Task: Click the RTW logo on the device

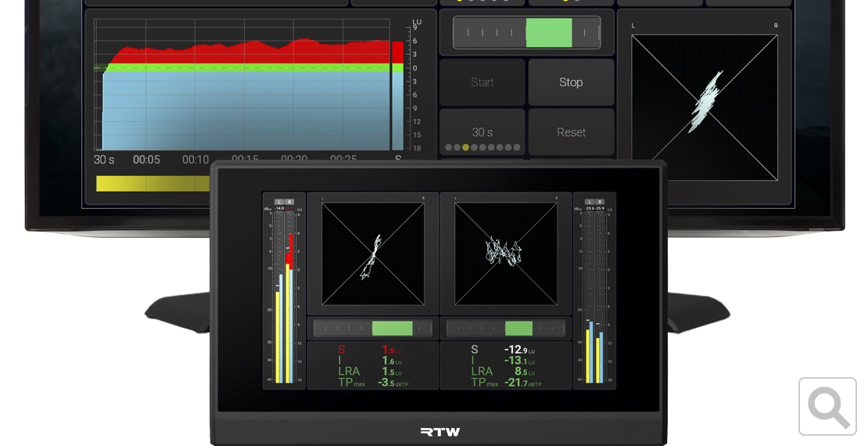Action: [440, 431]
